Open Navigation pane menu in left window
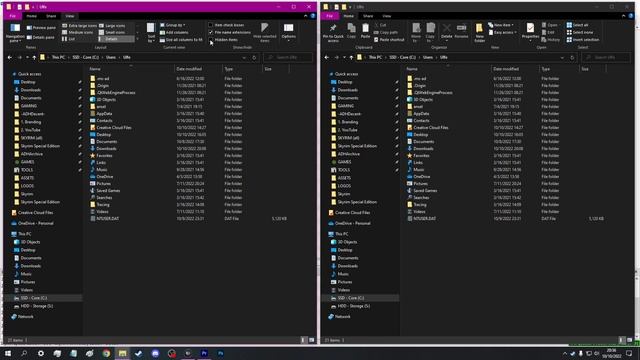 pyautogui.click(x=15, y=32)
